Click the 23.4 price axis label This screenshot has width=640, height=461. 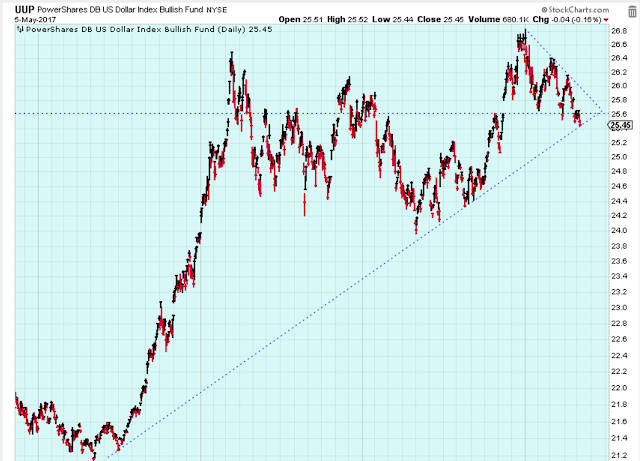[619, 276]
